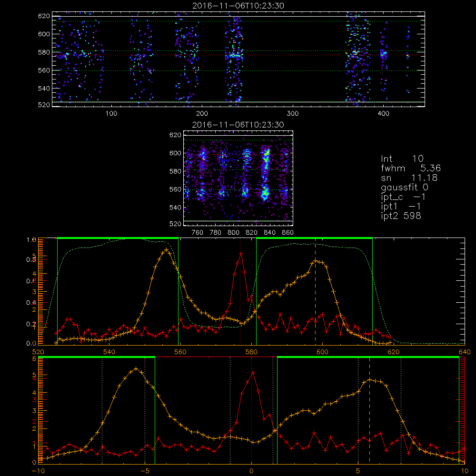Click the red dotted center line in upper profile plot
The width and height of the screenshot is (476, 476).
point(240,291)
